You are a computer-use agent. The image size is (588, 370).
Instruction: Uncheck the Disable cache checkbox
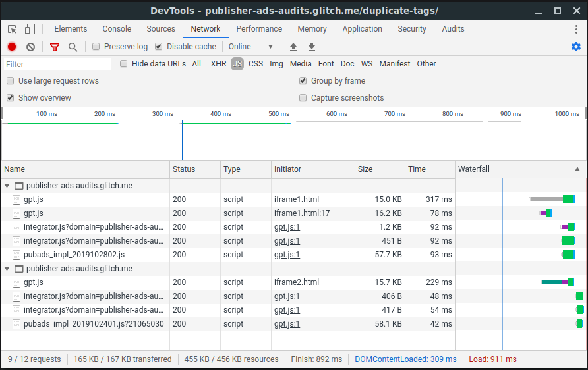[x=159, y=47]
